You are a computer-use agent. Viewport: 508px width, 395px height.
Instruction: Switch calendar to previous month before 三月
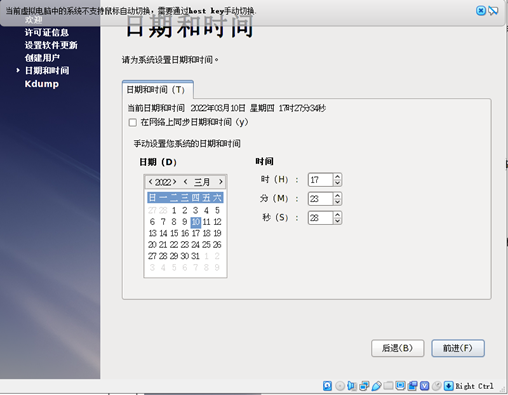click(x=185, y=182)
